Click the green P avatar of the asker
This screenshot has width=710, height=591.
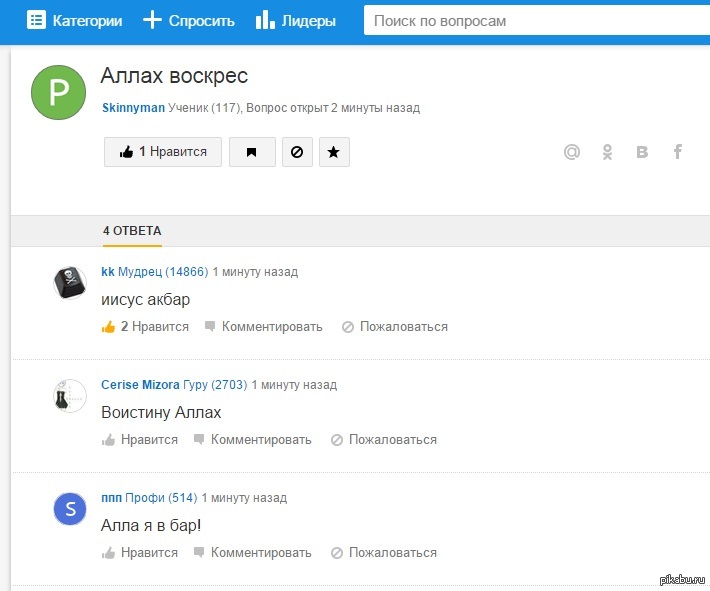click(58, 92)
